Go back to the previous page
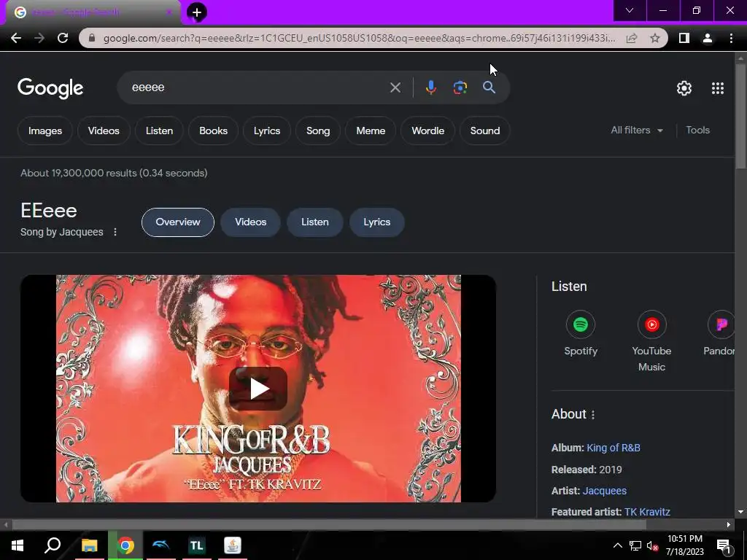This screenshot has width=747, height=560. tap(16, 38)
